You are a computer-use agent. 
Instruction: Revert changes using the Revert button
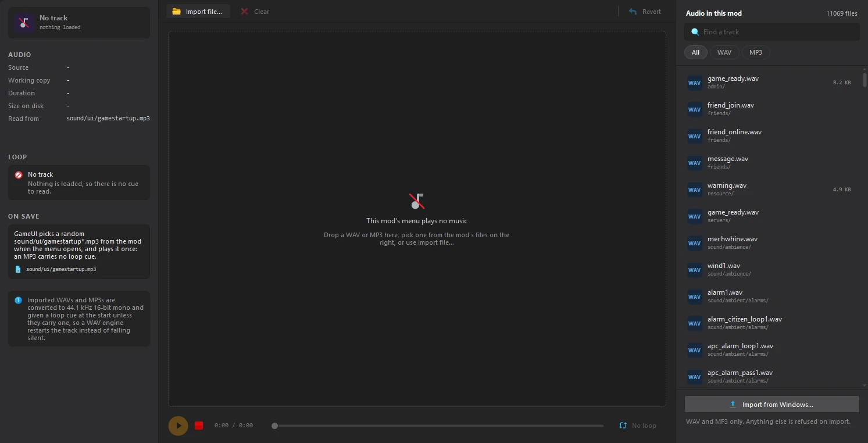645,12
